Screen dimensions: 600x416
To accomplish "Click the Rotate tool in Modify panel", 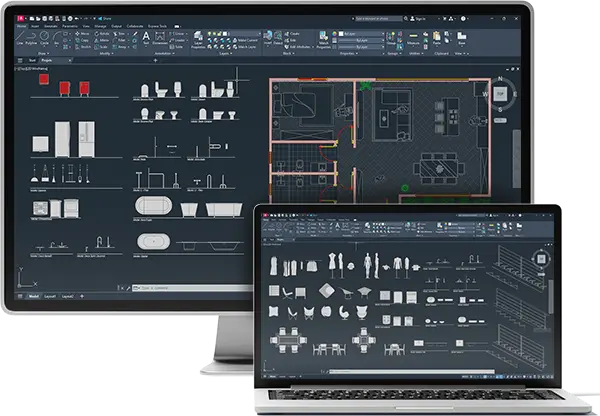I will point(102,34).
